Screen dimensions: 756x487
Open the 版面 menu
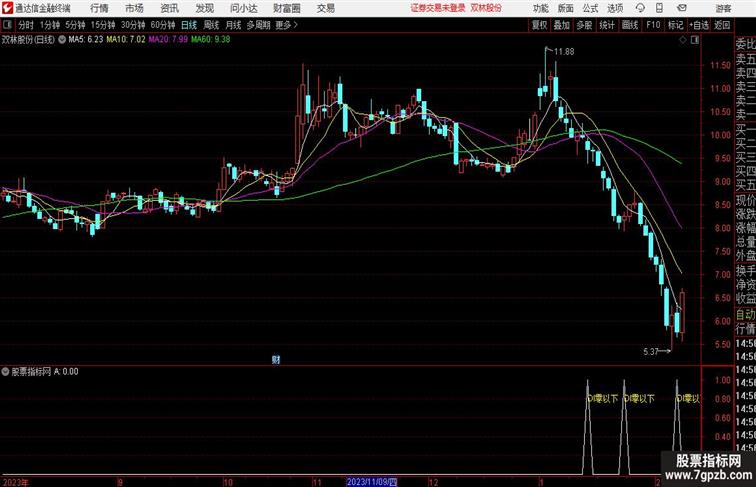[x=566, y=8]
